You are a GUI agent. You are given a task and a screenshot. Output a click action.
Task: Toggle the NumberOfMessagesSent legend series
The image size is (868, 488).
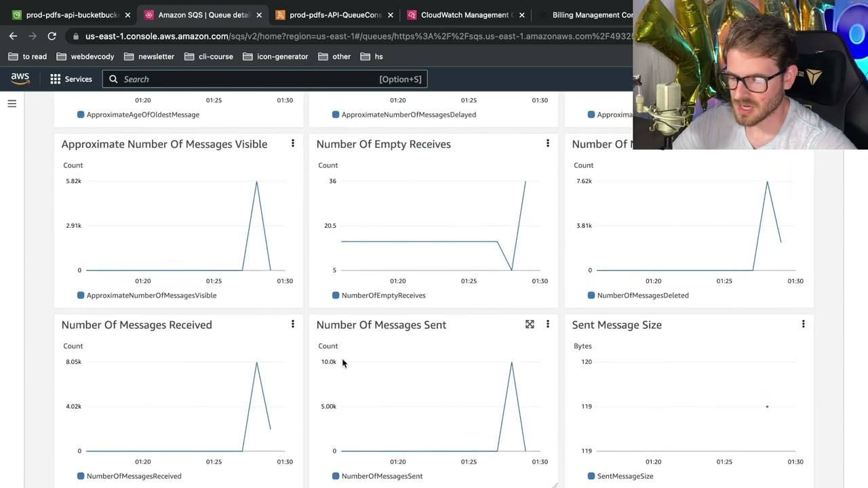381,476
